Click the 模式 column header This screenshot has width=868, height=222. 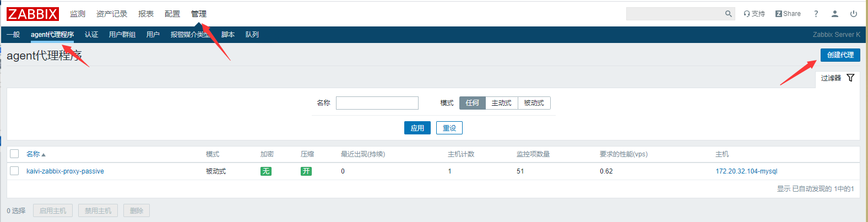click(213, 154)
